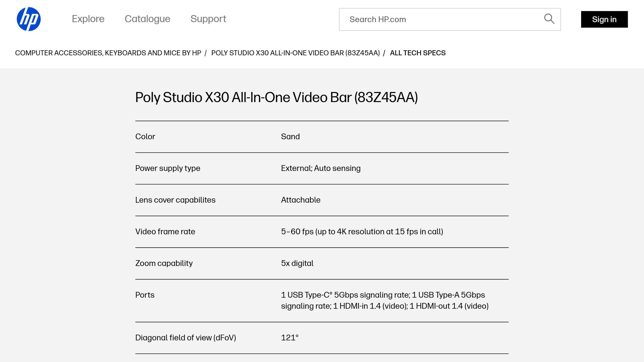Select the All Tech Specs breadcrumb
Viewport: 644px width, 362px height.
tap(418, 53)
